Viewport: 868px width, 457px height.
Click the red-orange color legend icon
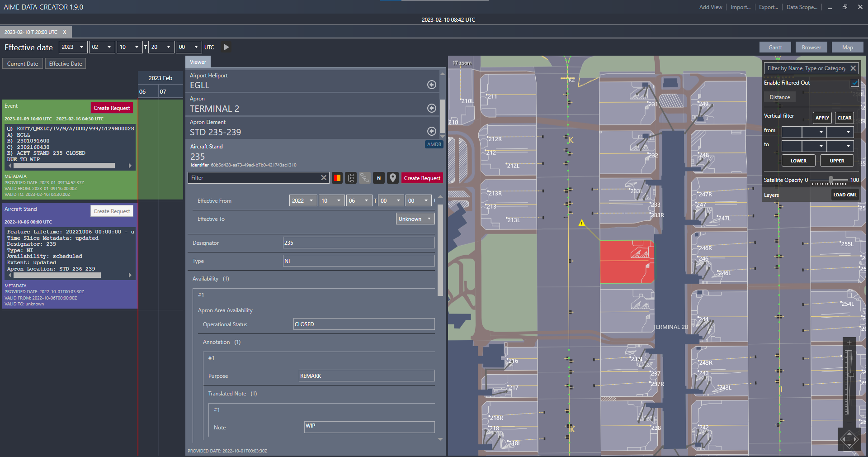point(337,178)
